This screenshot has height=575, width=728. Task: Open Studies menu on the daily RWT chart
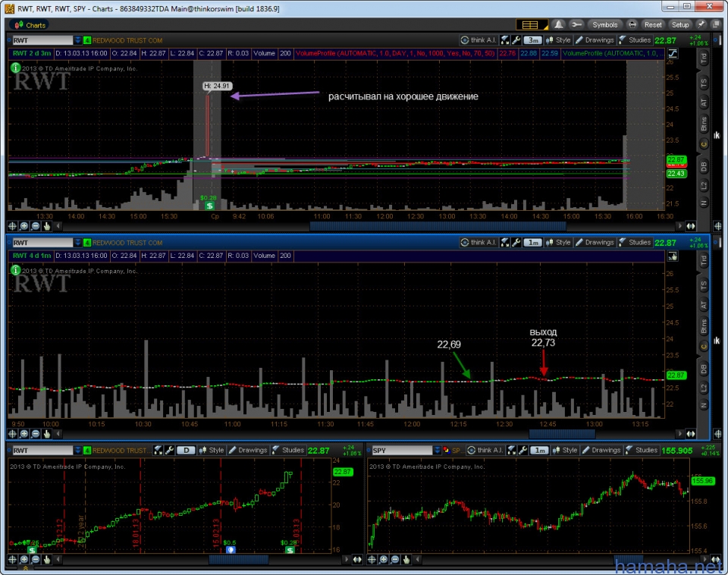288,450
